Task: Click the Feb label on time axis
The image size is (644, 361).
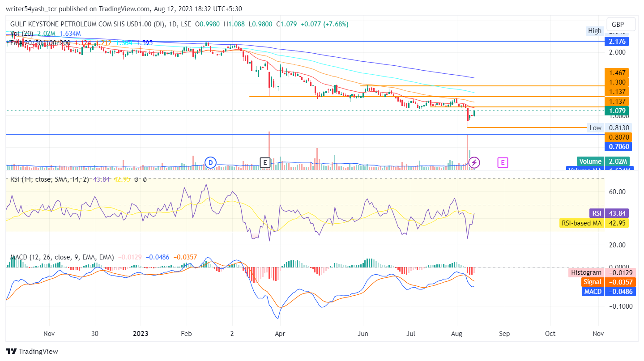Action: (x=186, y=334)
